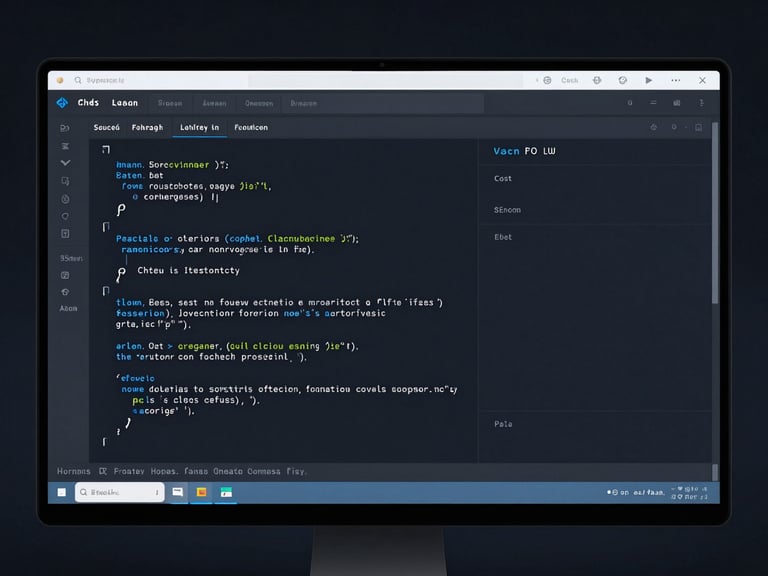768x576 pixels.
Task: Click the bookmark icon in tab bar right
Action: pos(698,127)
